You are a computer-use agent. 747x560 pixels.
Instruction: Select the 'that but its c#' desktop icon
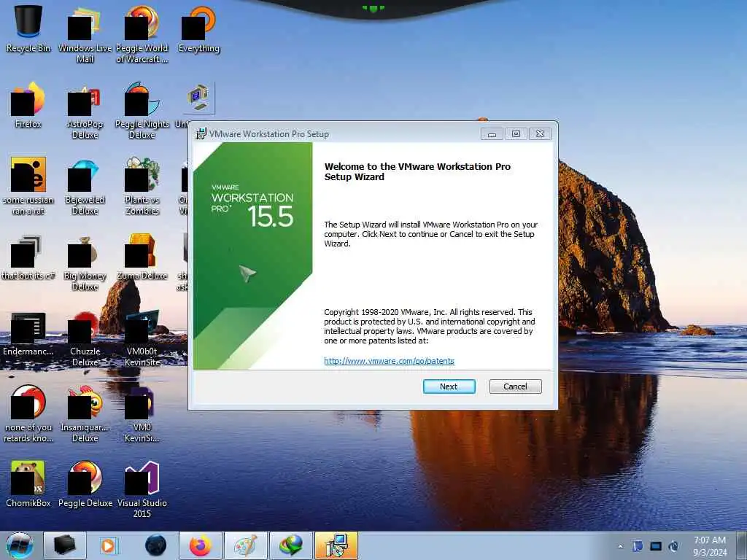(x=28, y=257)
